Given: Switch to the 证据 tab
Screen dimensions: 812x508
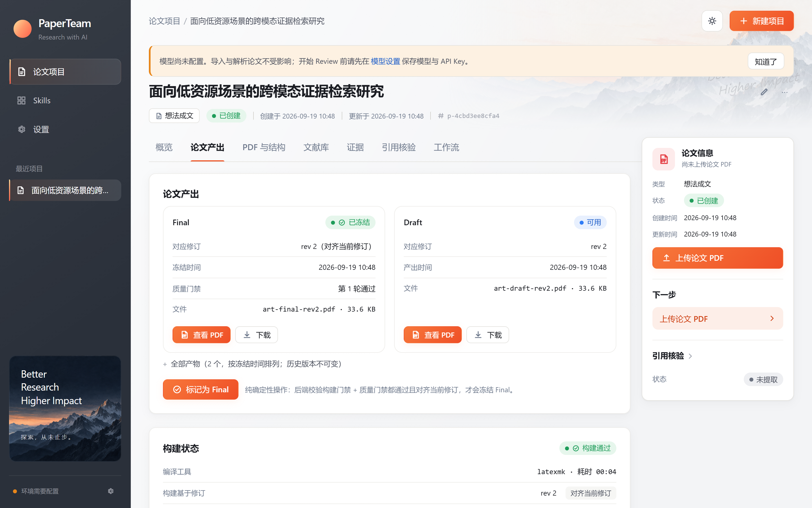Looking at the screenshot, I should click(x=355, y=147).
